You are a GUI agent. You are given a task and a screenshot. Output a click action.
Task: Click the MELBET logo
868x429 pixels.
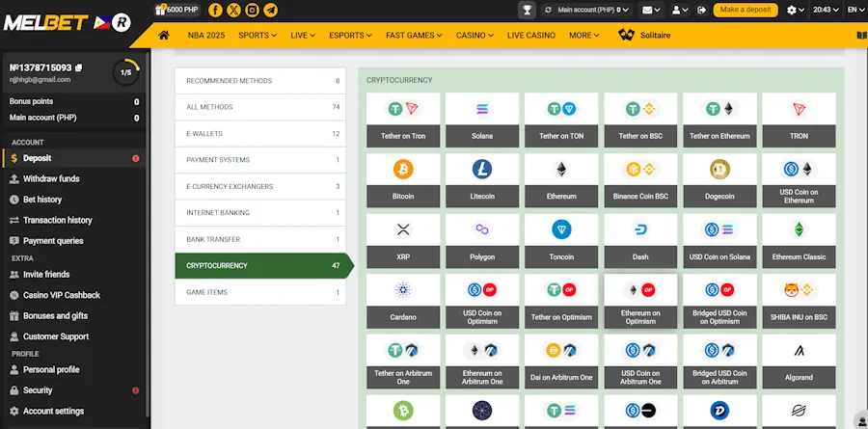46,23
